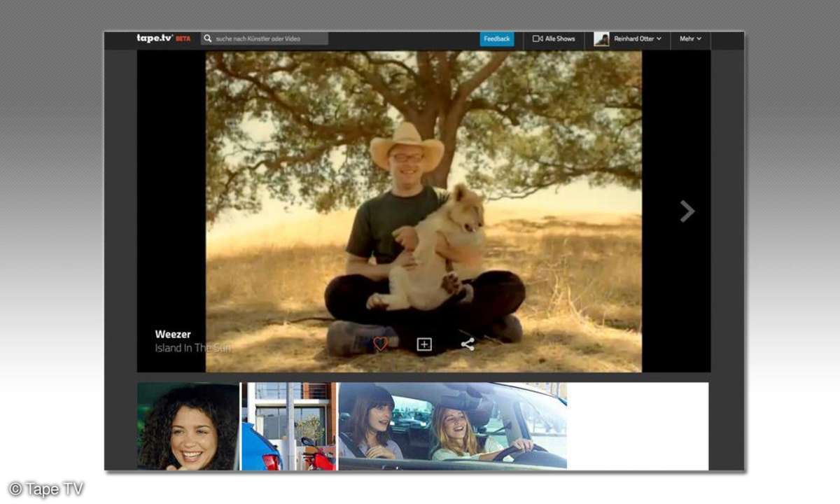Expand the Mehr dropdown menu
The image size is (840, 504).
coord(690,39)
